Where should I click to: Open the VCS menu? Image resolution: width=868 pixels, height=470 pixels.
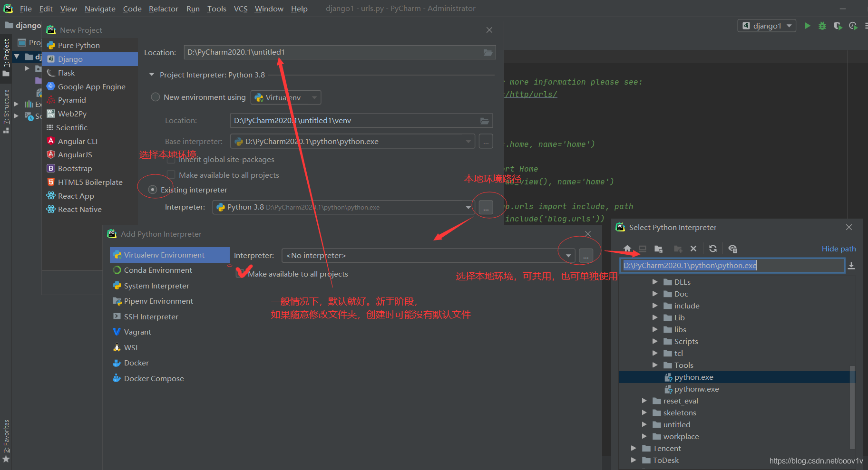[x=241, y=9]
